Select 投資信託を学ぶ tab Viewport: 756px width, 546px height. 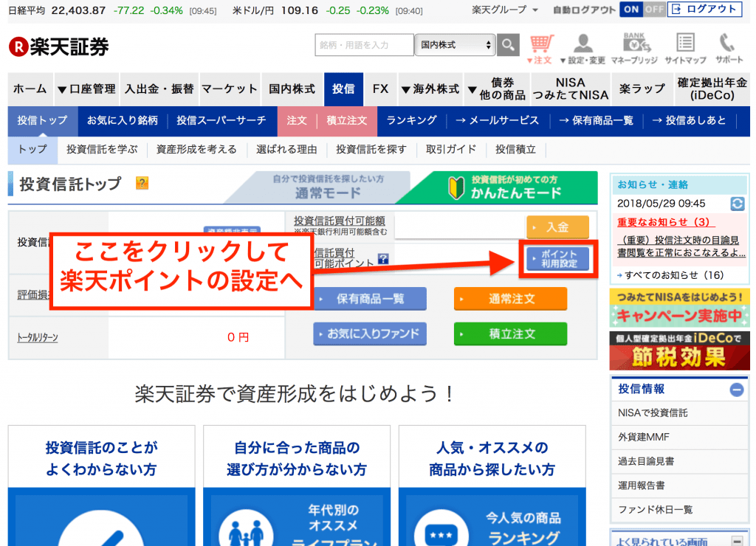click(102, 150)
